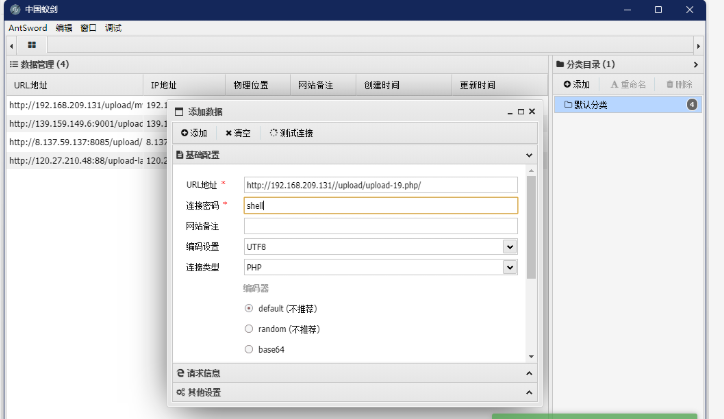The height and width of the screenshot is (419, 724).
Task: Click the 中国蚁剑 app icon in the title bar
Action: pos(15,9)
